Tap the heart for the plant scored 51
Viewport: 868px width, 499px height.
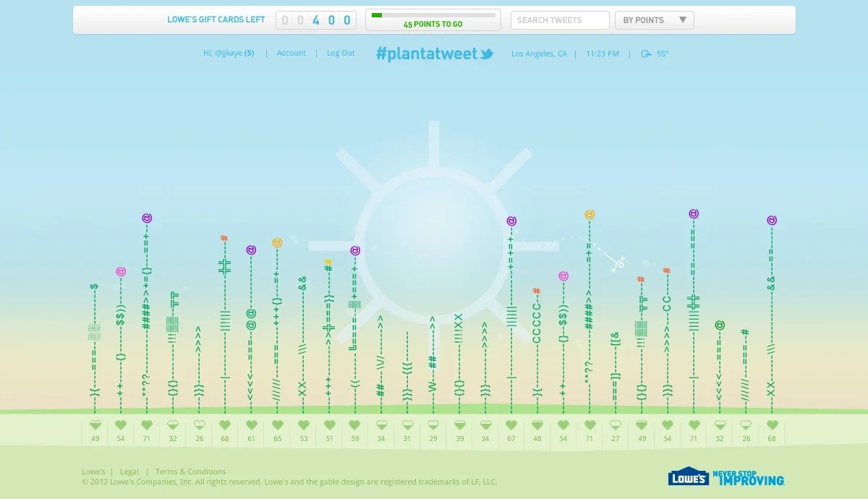click(x=329, y=425)
